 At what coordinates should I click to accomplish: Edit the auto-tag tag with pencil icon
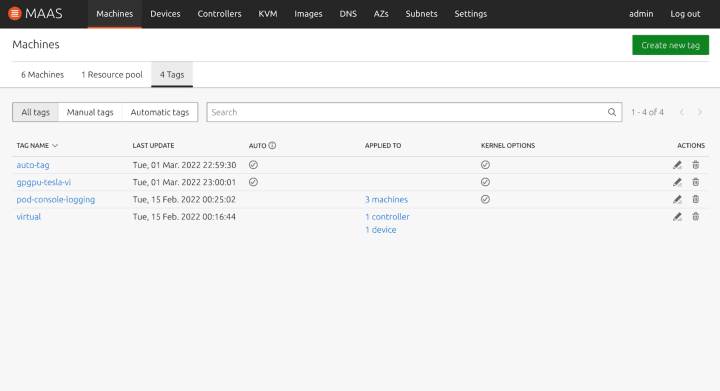[x=677, y=165]
